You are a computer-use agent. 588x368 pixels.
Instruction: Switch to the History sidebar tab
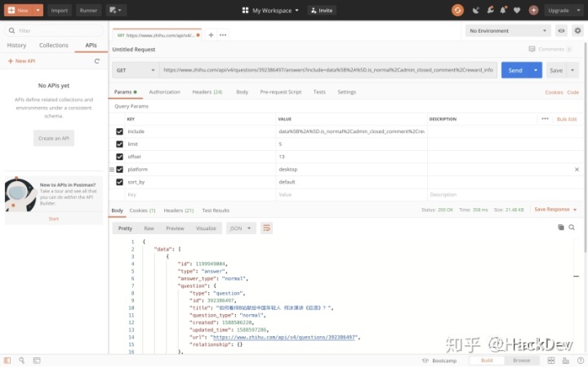(16, 45)
